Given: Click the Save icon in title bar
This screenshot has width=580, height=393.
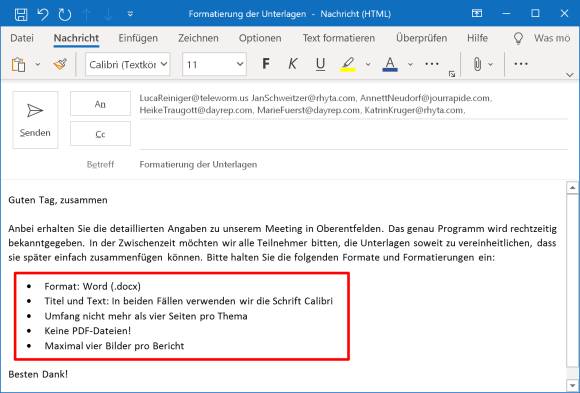Looking at the screenshot, I should (21, 14).
